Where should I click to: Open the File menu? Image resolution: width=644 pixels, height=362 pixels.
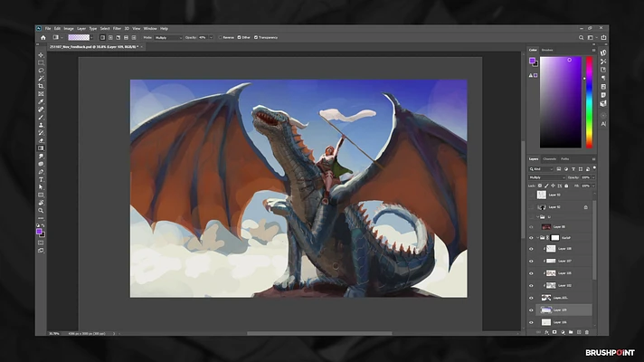(48, 29)
